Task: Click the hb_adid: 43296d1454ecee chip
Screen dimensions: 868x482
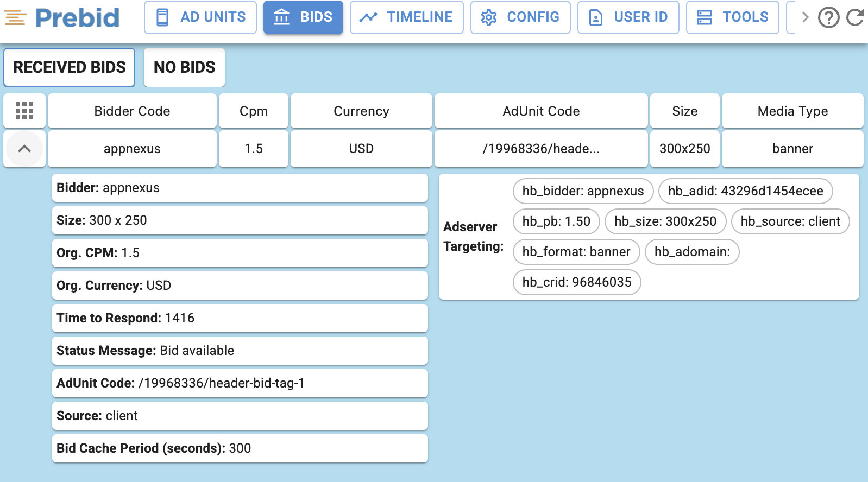Action: (x=746, y=191)
